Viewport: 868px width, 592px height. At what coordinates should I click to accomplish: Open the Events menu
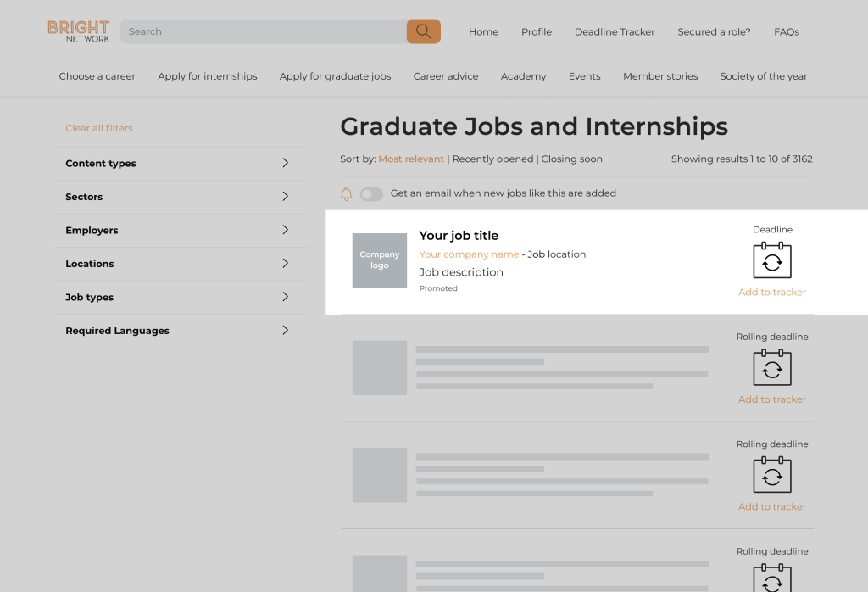click(585, 76)
